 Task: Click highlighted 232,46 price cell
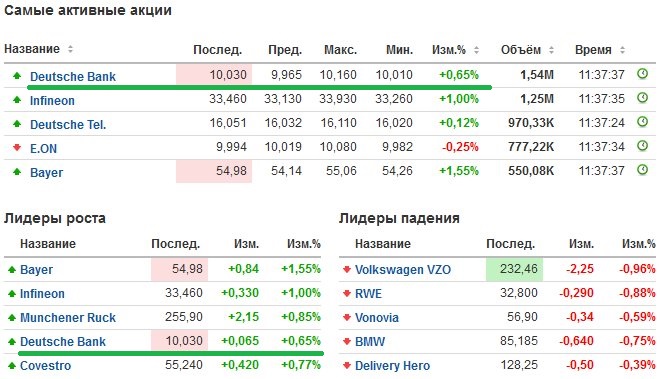point(514,269)
